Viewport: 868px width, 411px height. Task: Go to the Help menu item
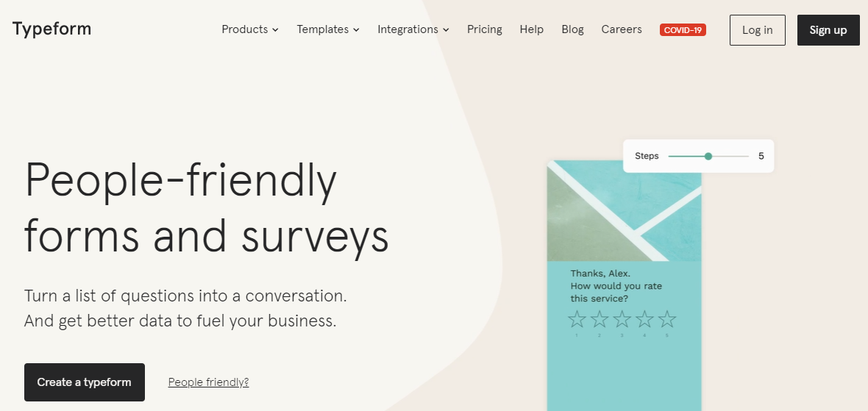click(x=531, y=29)
